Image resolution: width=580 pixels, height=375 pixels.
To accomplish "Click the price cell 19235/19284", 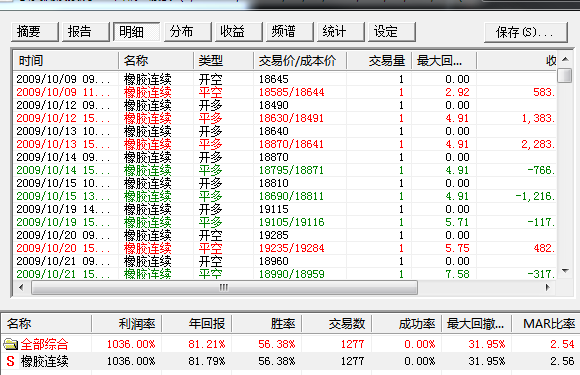I will pos(291,248).
